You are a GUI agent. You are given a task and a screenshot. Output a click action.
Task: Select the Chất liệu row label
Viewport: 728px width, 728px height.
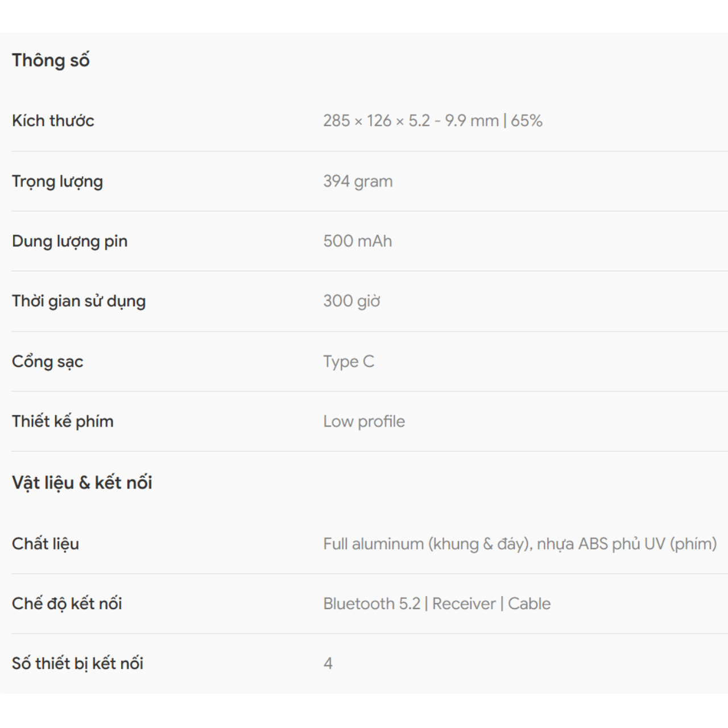[45, 544]
